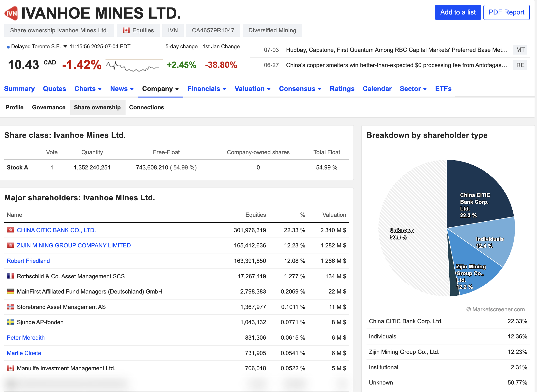Click the Swedish flag beside Sjunde AP-fonden
The height and width of the screenshot is (392, 537).
click(10, 322)
